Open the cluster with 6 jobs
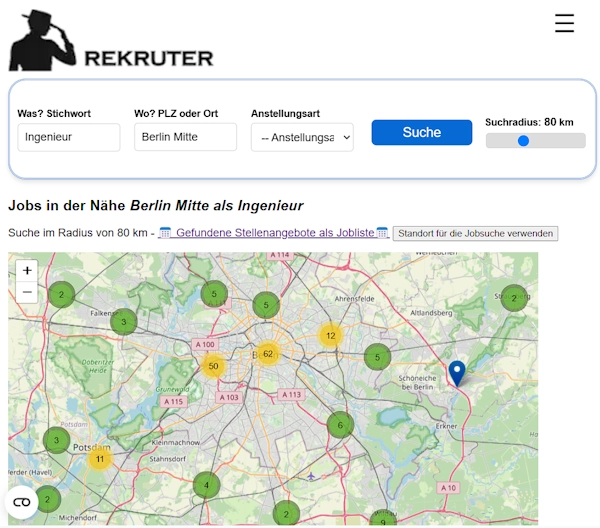This screenshot has height=528, width=600. [340, 425]
